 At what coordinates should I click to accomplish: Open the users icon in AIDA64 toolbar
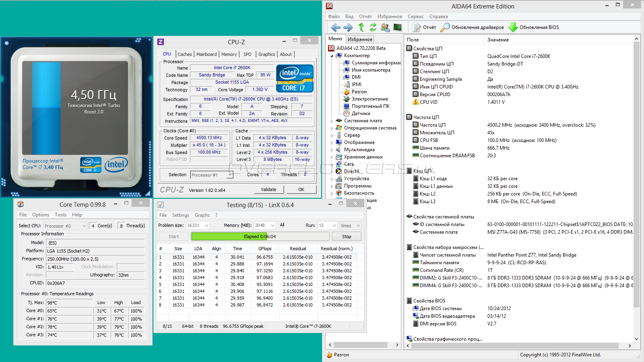click(385, 27)
